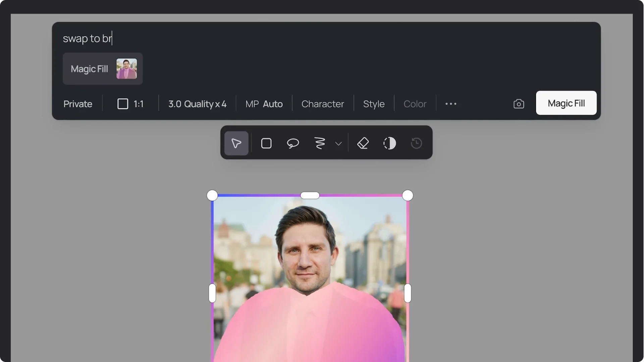
Task: Click the camera capture icon
Action: coord(518,104)
